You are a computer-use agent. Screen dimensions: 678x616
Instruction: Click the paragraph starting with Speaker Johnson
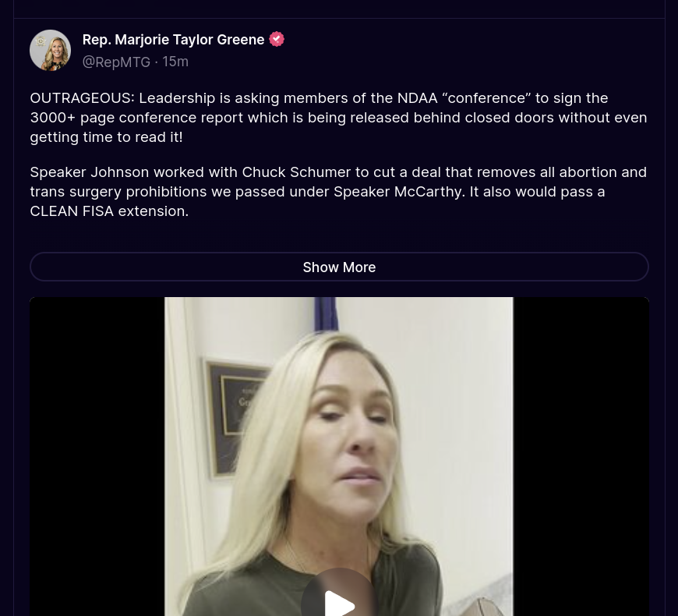coord(339,192)
